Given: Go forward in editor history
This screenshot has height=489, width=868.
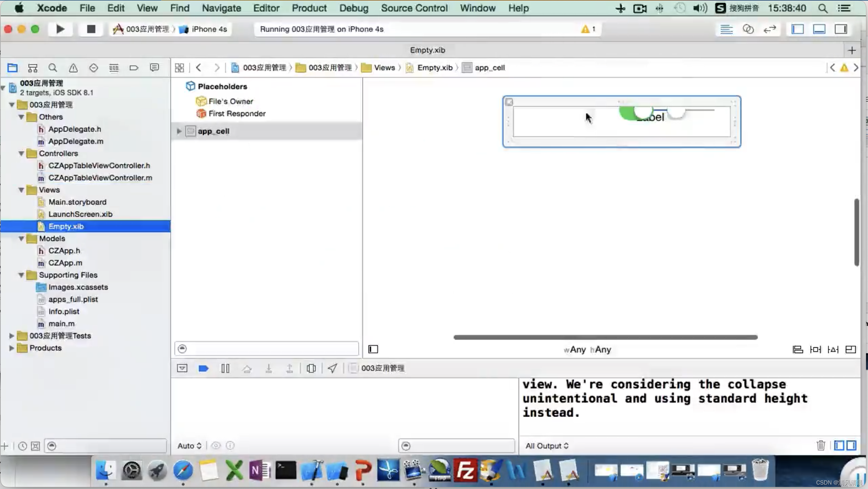Looking at the screenshot, I should point(217,68).
